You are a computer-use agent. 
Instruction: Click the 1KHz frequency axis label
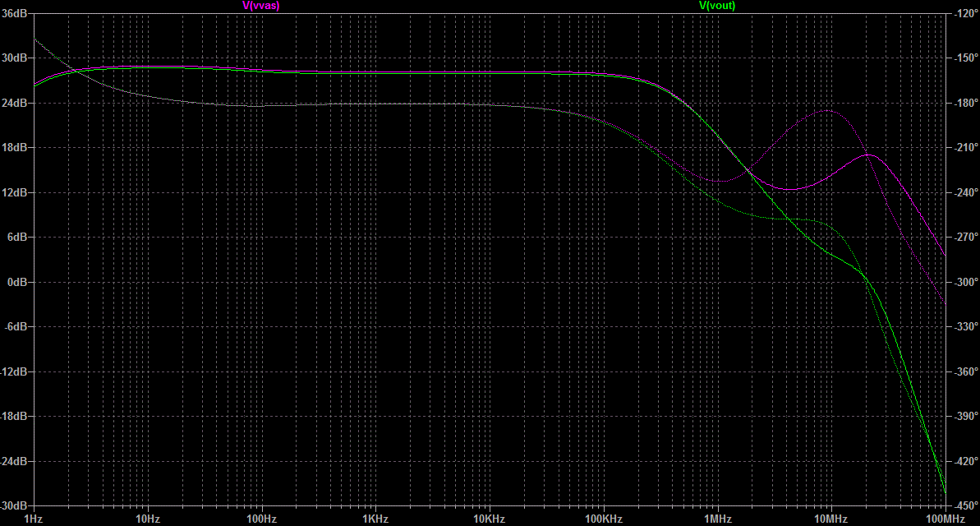pos(375,519)
